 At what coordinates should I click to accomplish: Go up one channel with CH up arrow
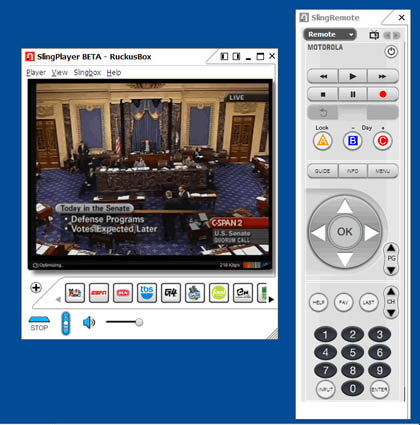(391, 292)
